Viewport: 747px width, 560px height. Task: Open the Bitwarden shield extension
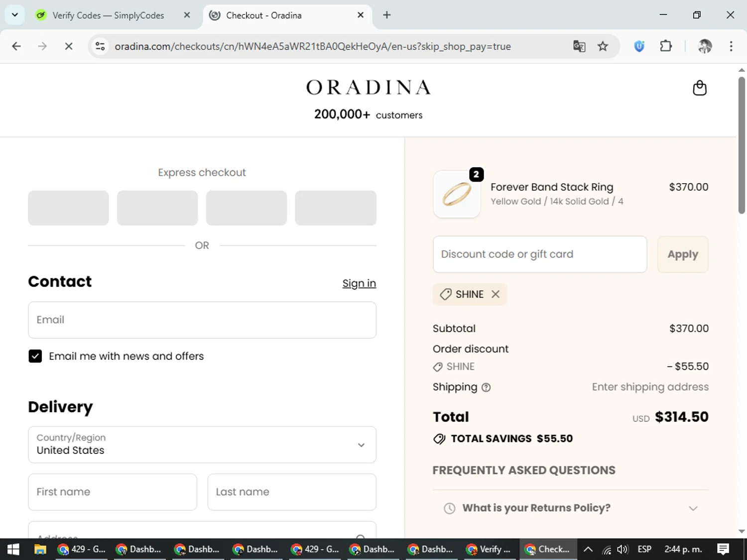coord(639,46)
